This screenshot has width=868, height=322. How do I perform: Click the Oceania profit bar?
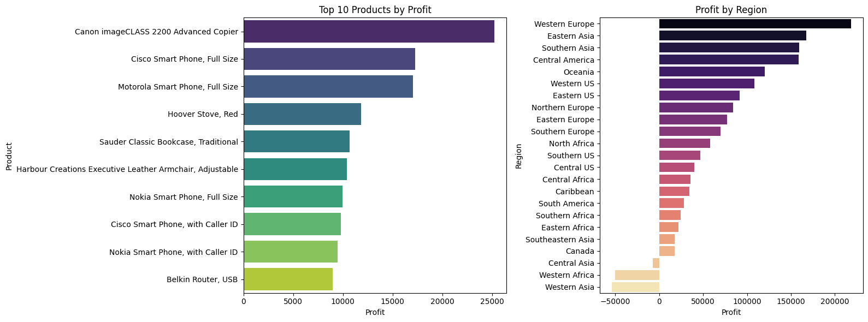click(x=712, y=72)
